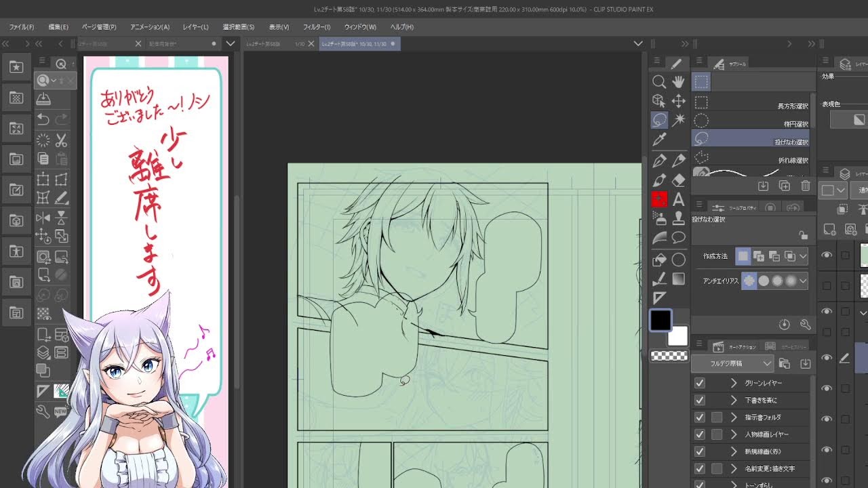
Task: Click the Undo arrow icon
Action: point(43,119)
